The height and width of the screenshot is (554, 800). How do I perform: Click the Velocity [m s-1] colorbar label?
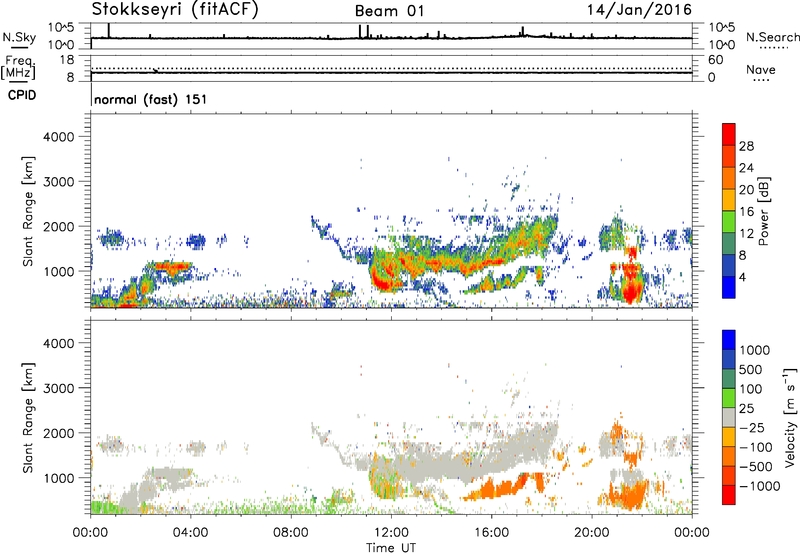(x=790, y=417)
